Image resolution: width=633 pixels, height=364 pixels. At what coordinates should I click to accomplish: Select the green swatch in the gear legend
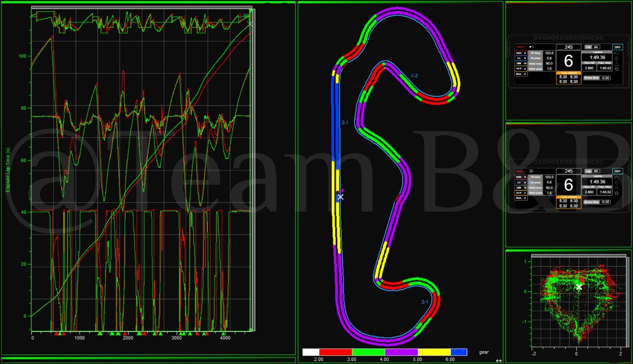[368, 352]
